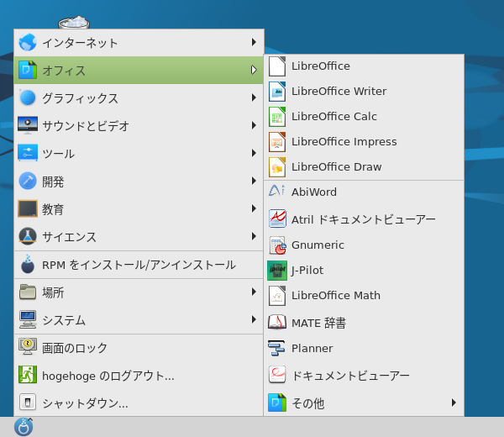The height and width of the screenshot is (437, 504).
Task: Select the AbiWord menu entry
Action: point(364,192)
